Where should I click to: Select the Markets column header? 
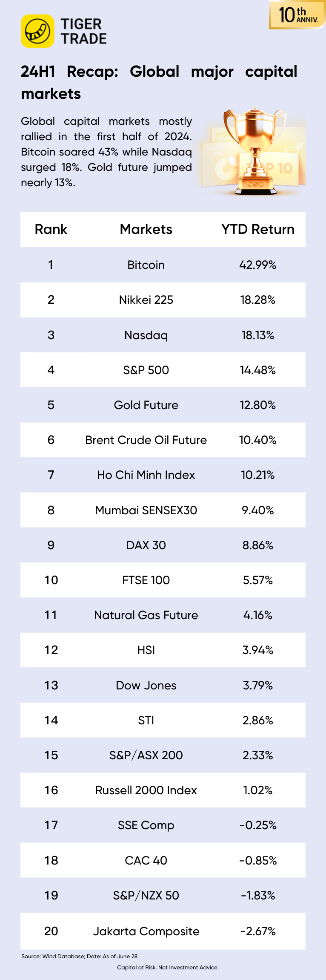146,229
